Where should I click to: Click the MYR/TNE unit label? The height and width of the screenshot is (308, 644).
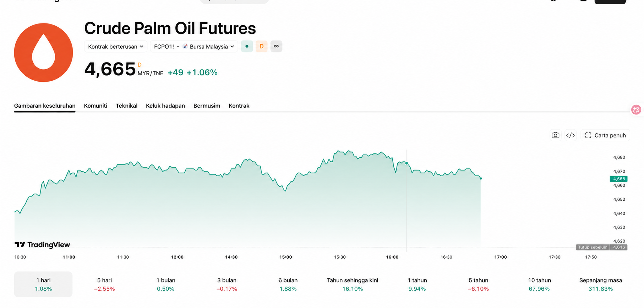[151, 73]
